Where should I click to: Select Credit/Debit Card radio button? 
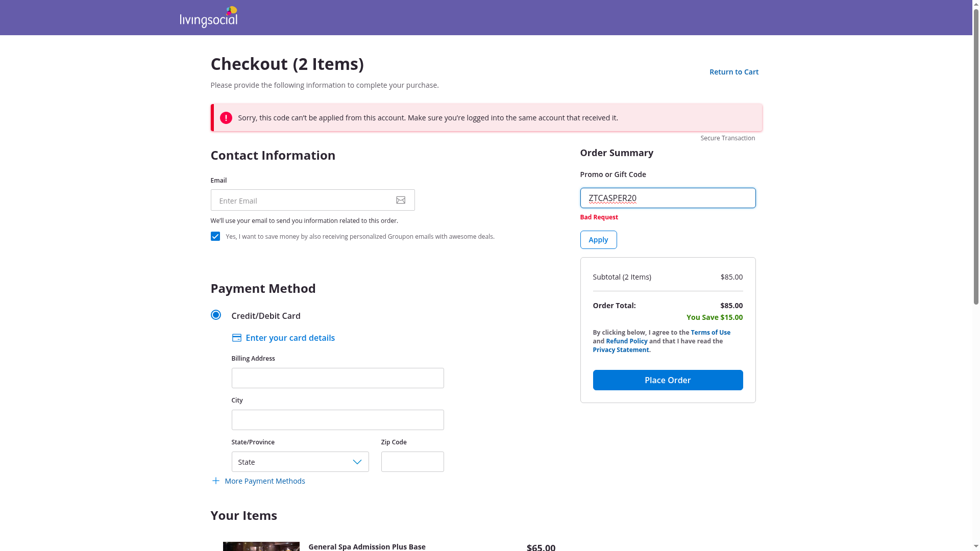point(216,315)
